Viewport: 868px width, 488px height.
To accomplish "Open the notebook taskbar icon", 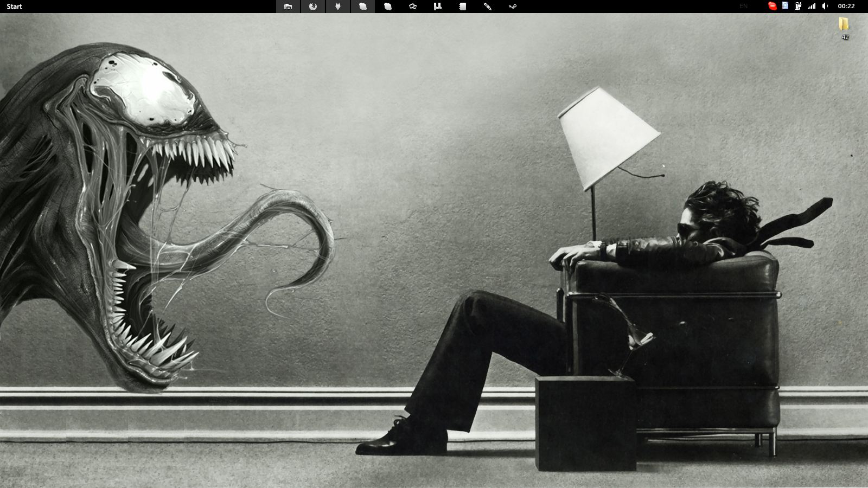I will click(463, 7).
